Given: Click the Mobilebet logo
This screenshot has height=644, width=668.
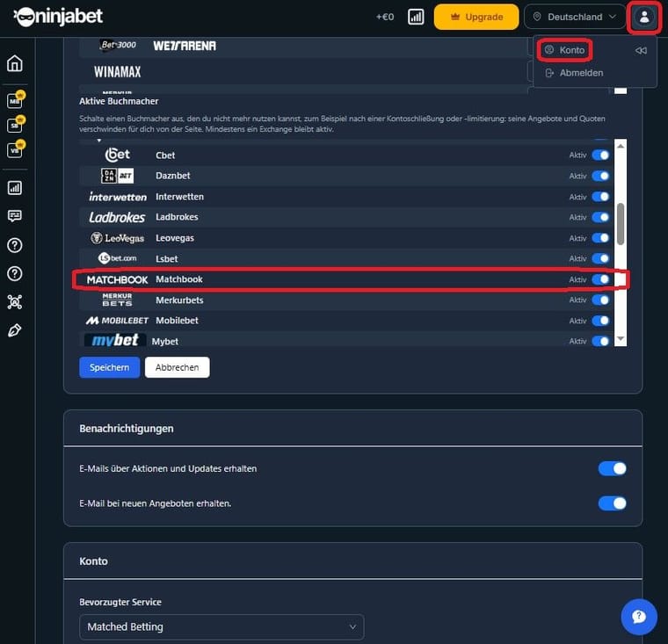Looking at the screenshot, I should pyautogui.click(x=117, y=321).
